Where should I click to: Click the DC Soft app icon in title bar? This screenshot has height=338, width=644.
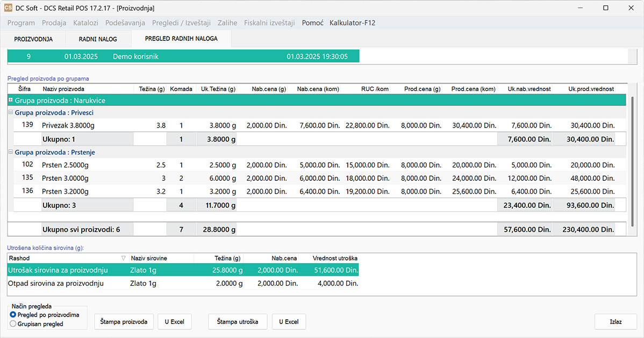[x=9, y=8]
